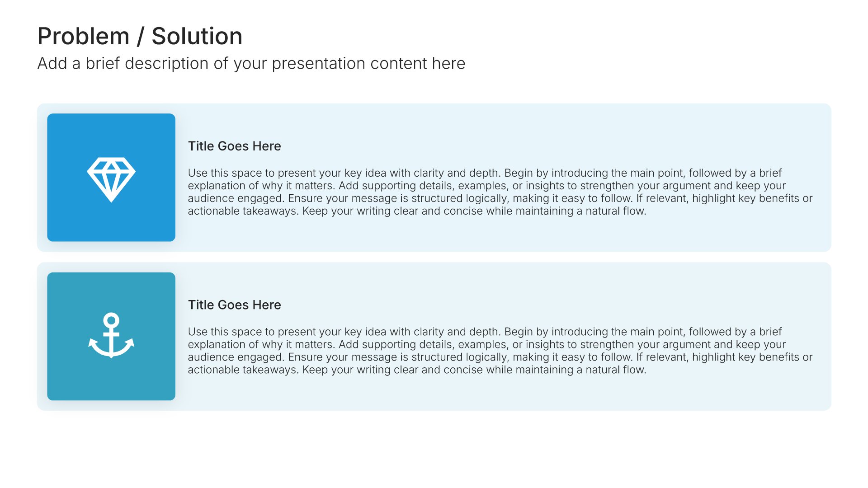The height and width of the screenshot is (488, 868).
Task: Click the line starting 'audience engaged' in the bottom card
Action: tap(500, 357)
